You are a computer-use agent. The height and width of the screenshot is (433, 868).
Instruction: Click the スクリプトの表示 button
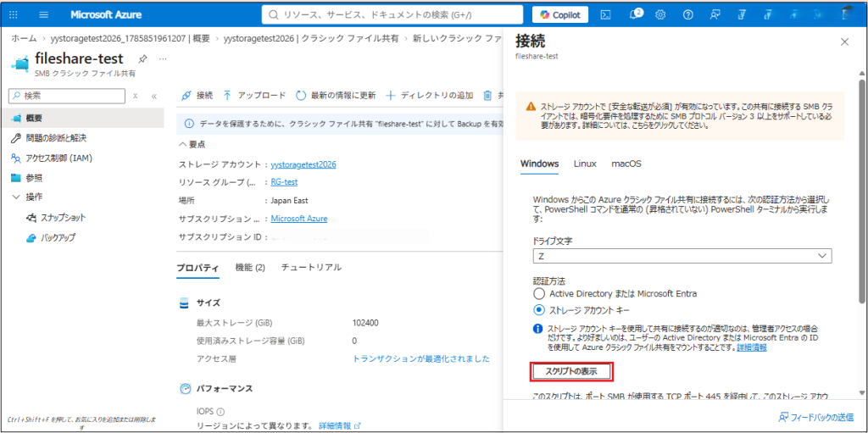click(572, 371)
